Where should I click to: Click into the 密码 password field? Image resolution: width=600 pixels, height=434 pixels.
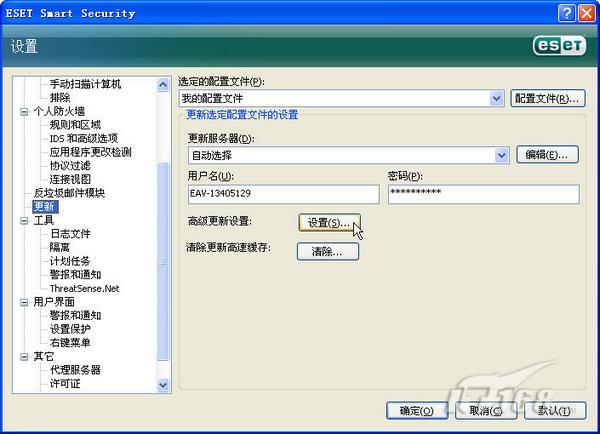coord(482,194)
